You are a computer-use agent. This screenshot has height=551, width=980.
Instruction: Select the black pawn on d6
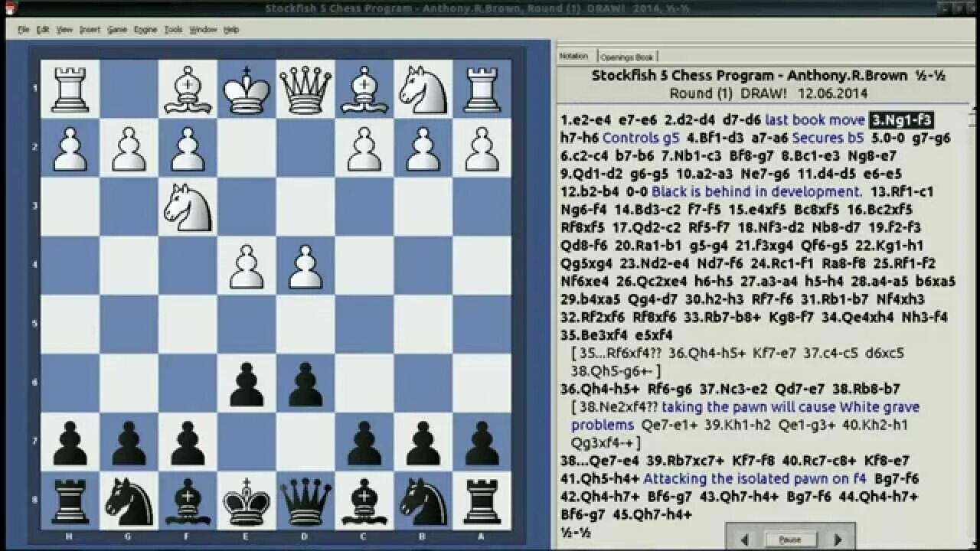click(305, 383)
